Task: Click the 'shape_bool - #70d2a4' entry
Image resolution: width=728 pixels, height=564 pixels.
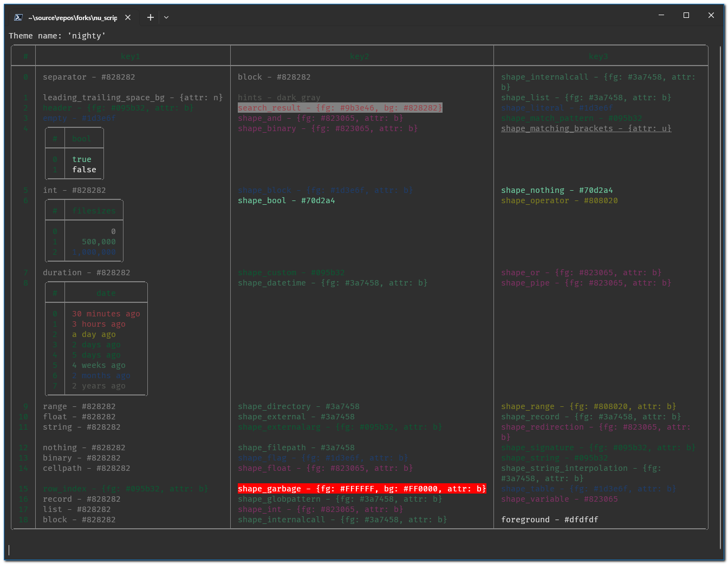Action: pos(287,200)
